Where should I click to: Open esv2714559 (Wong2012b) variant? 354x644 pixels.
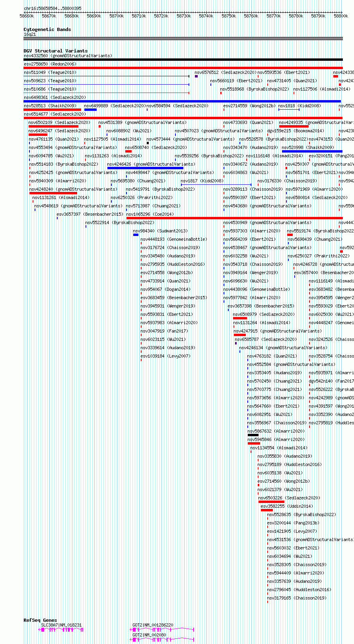click(249, 106)
